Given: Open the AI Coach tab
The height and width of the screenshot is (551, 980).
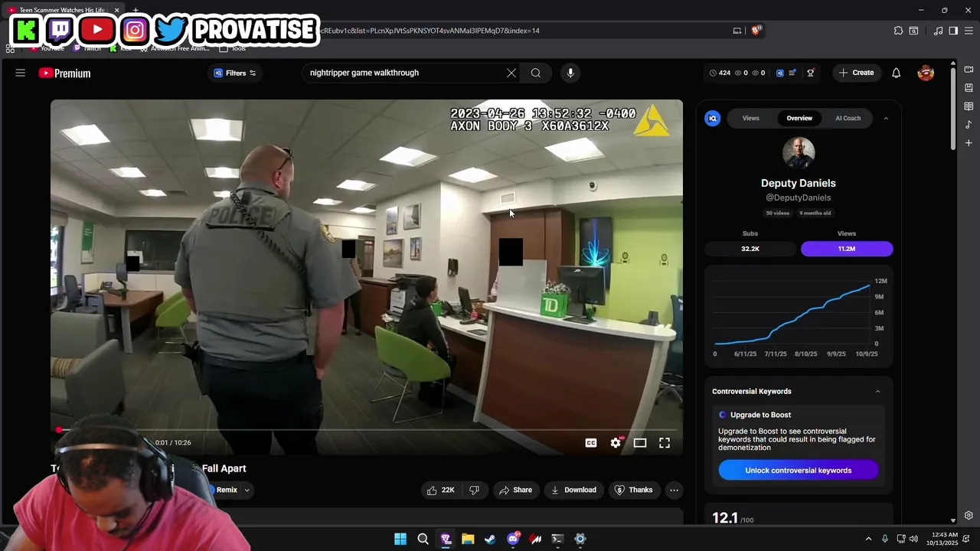Looking at the screenshot, I should 848,119.
